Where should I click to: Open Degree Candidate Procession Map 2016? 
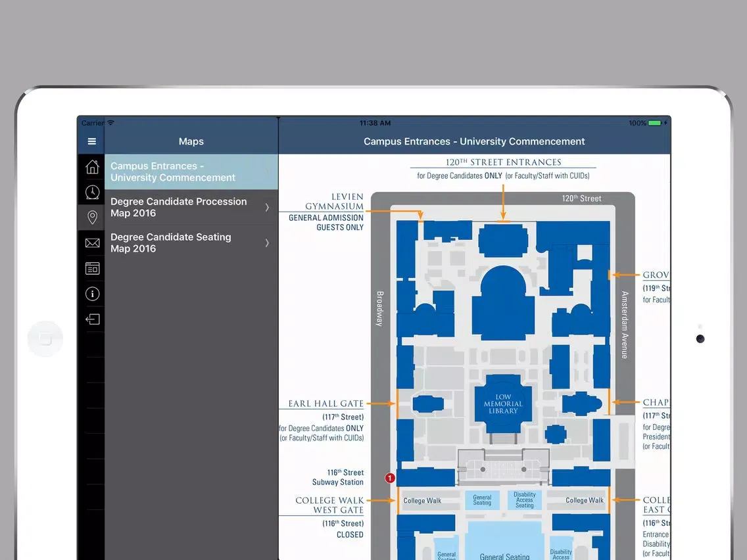click(x=191, y=207)
